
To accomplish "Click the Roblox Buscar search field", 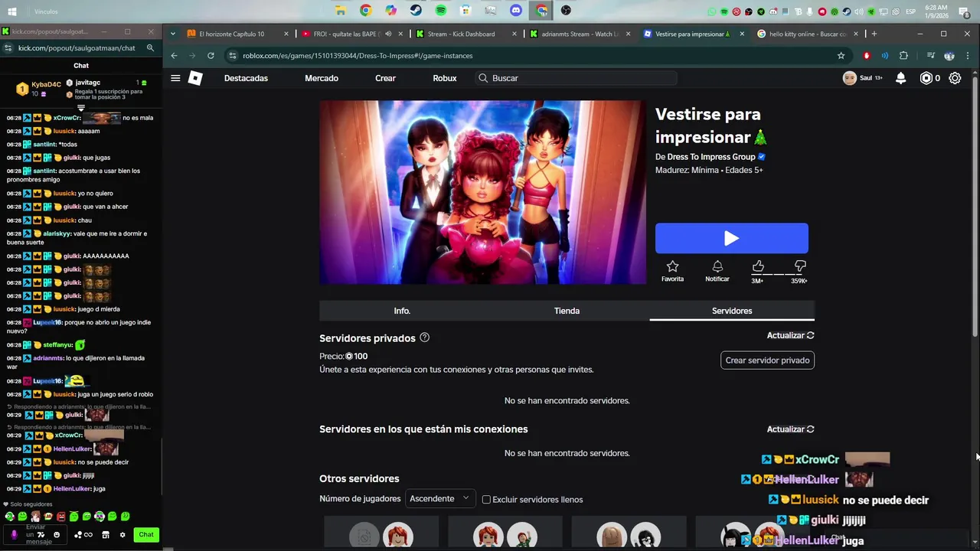I will point(576,78).
